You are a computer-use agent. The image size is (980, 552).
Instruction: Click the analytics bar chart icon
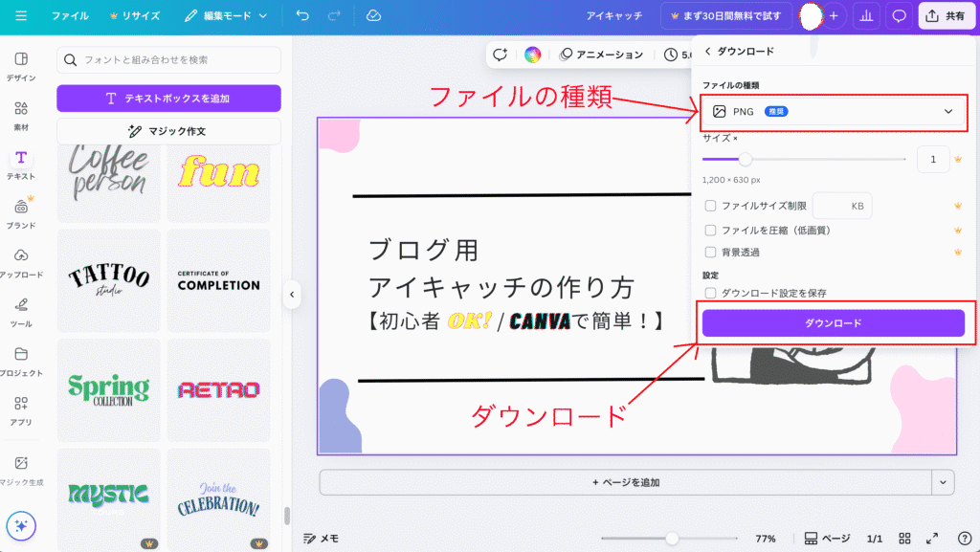point(865,15)
